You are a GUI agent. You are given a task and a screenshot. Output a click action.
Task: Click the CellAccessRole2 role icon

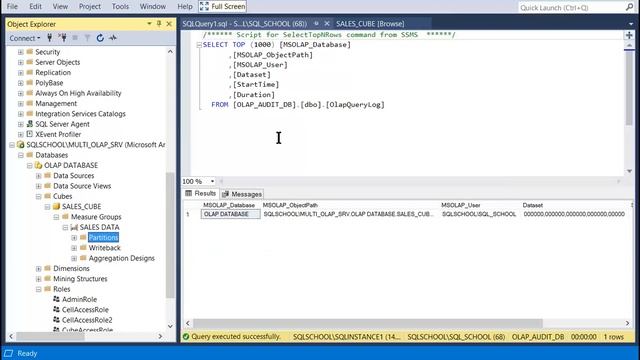coord(56,320)
